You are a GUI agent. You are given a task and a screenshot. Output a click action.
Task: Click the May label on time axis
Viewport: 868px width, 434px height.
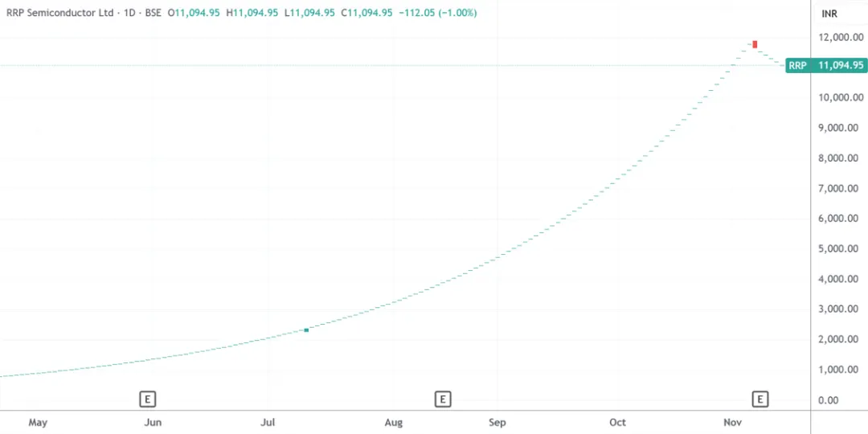pyautogui.click(x=38, y=422)
